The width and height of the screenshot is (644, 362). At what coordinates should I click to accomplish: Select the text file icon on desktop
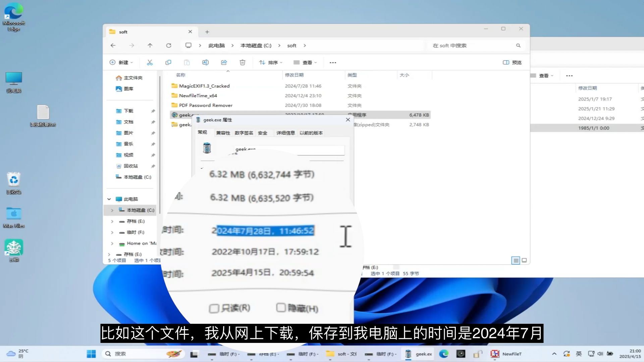(x=43, y=116)
